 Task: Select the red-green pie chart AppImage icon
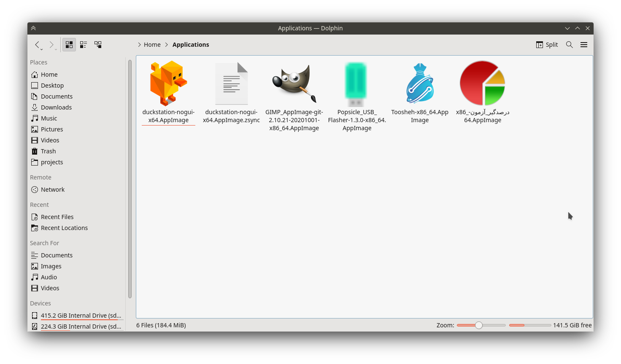[x=483, y=83]
